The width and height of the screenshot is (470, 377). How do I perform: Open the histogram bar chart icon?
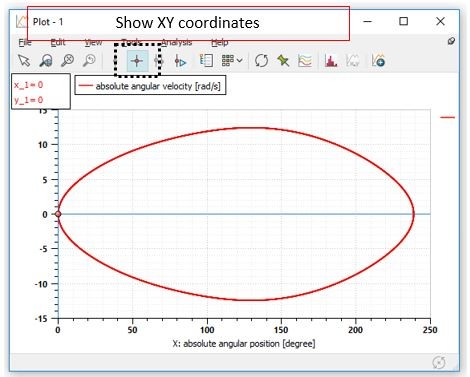(x=331, y=61)
